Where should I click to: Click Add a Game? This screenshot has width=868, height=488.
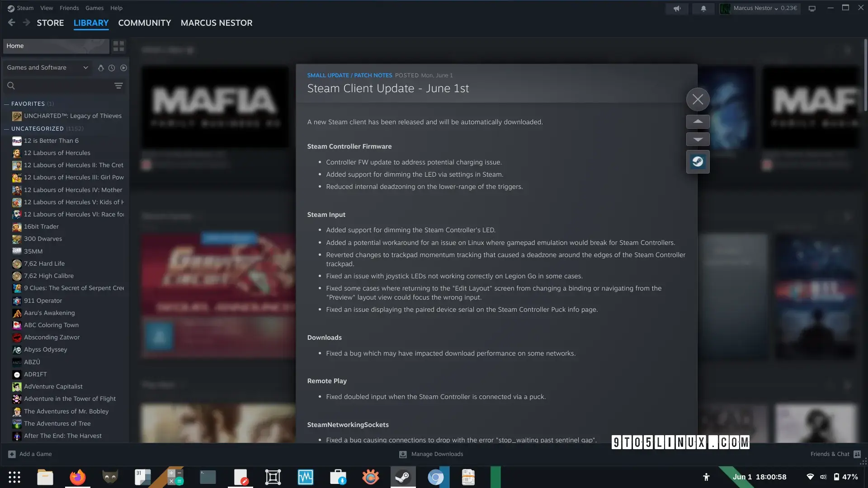(x=30, y=454)
